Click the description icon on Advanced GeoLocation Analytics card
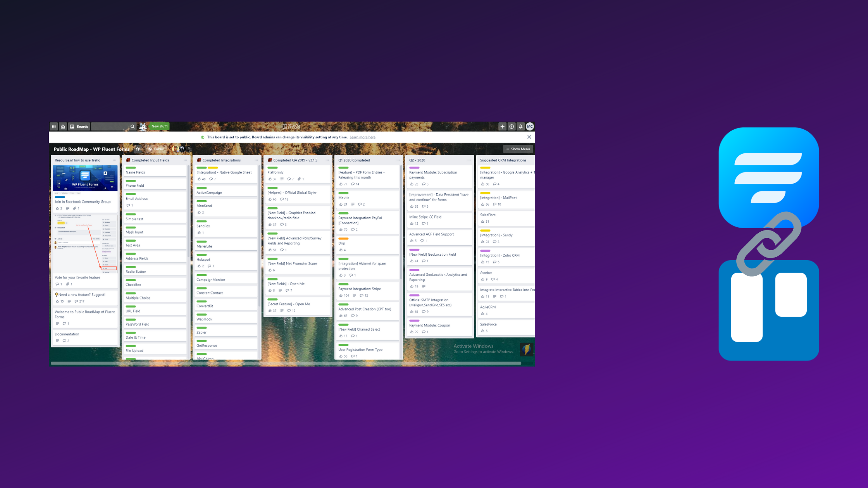Image resolution: width=868 pixels, height=488 pixels. pos(424,286)
